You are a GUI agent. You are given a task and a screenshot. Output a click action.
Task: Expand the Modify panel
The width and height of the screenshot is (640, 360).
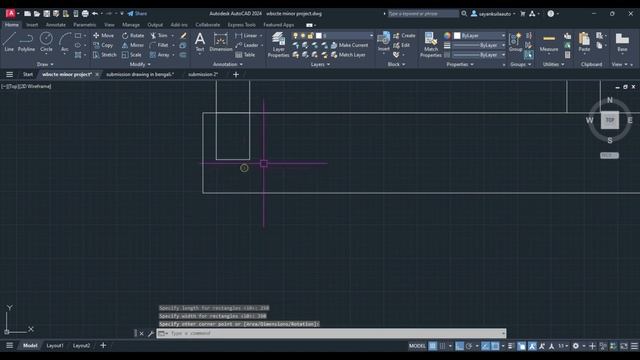[140, 64]
